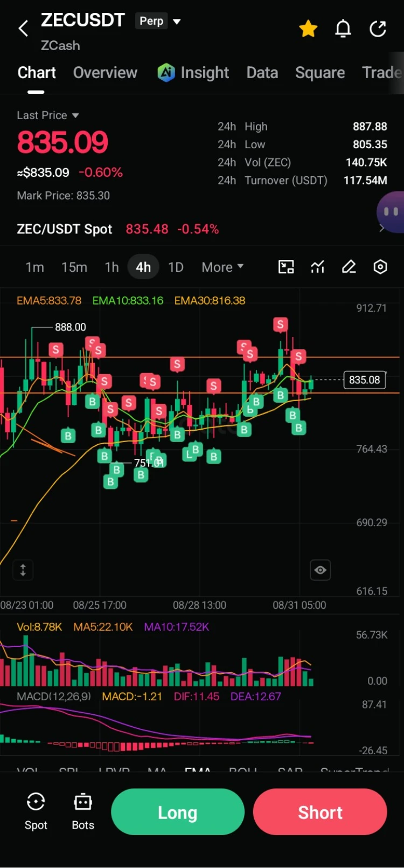This screenshot has width=404, height=868.
Task: Switch to the Chart tab
Action: [x=37, y=73]
